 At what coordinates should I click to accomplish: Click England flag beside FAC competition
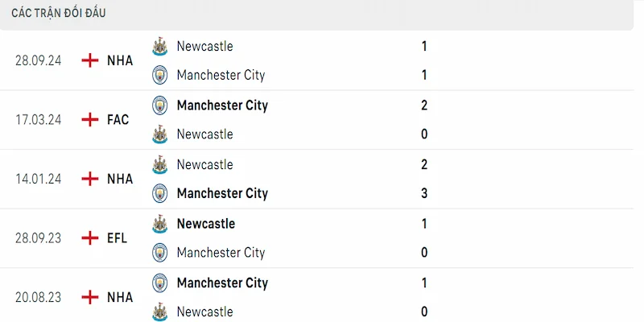(x=90, y=119)
